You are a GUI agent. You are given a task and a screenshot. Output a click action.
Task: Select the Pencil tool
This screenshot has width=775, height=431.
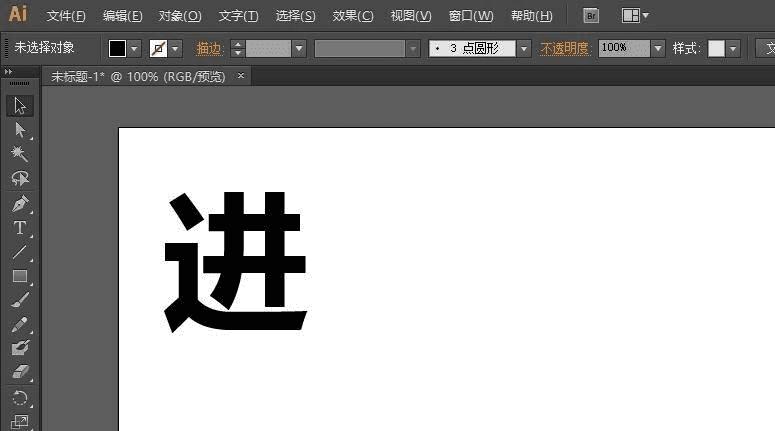20,324
